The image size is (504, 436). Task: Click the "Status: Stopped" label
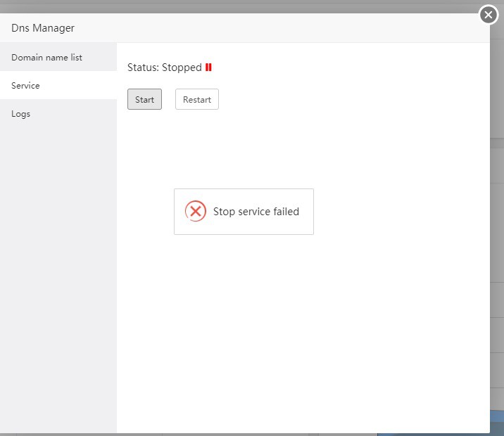tap(164, 68)
